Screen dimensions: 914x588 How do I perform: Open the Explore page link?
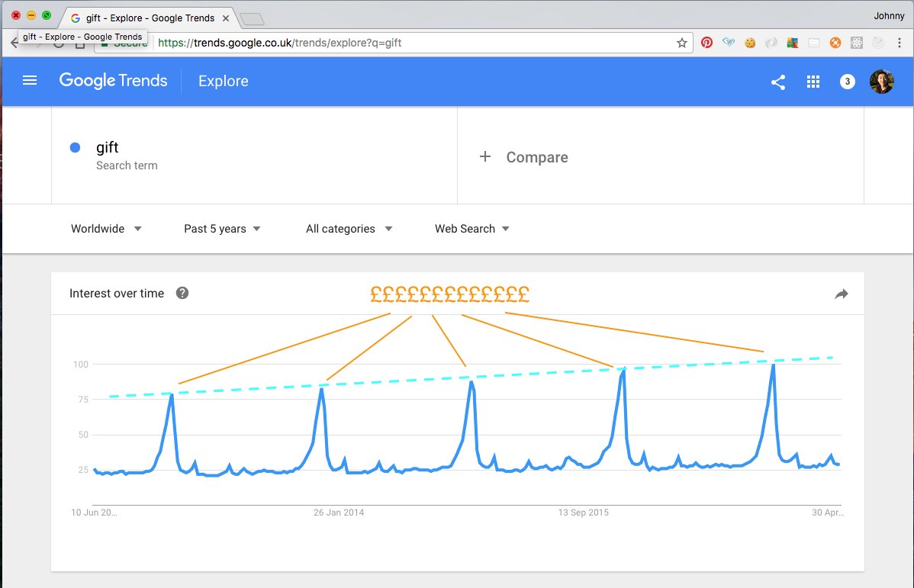[224, 81]
